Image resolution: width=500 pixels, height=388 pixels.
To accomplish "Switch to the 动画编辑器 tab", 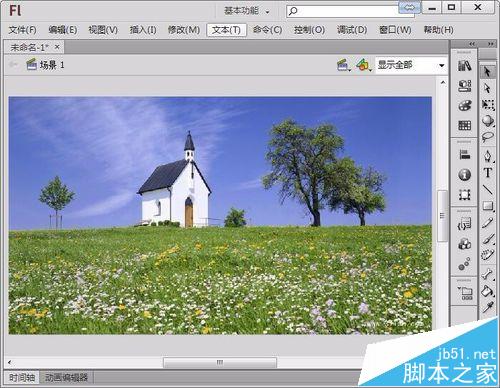I will coord(66,377).
